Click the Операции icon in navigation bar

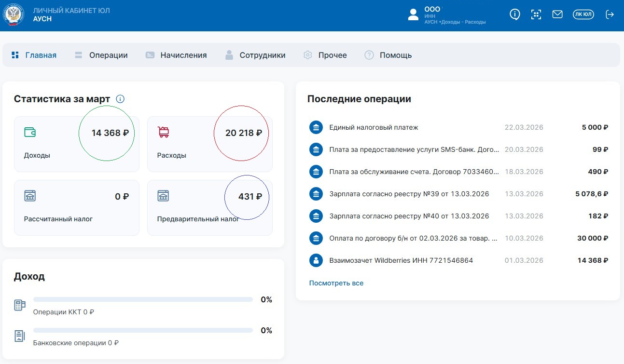pos(79,55)
